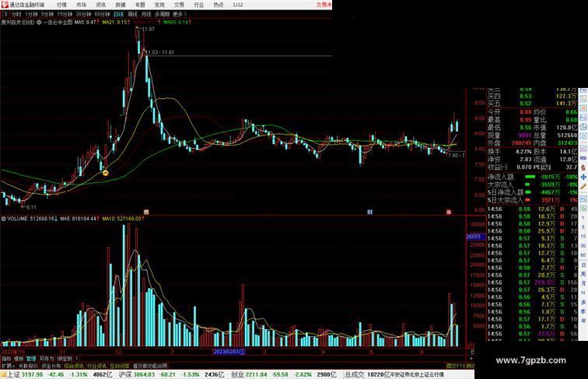588x379 pixels.
Task: Select the 周线 weekly period
Action: (132, 14)
